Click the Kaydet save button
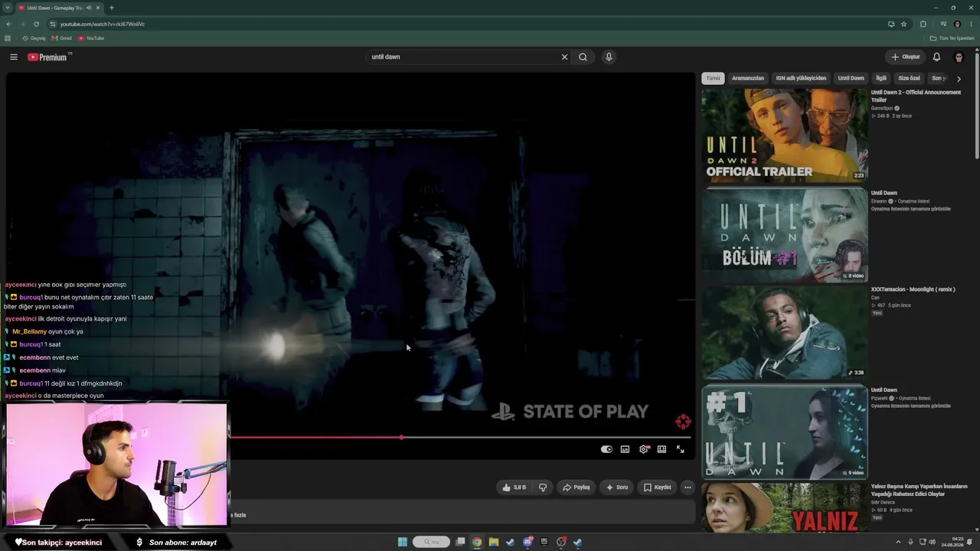 (657, 487)
